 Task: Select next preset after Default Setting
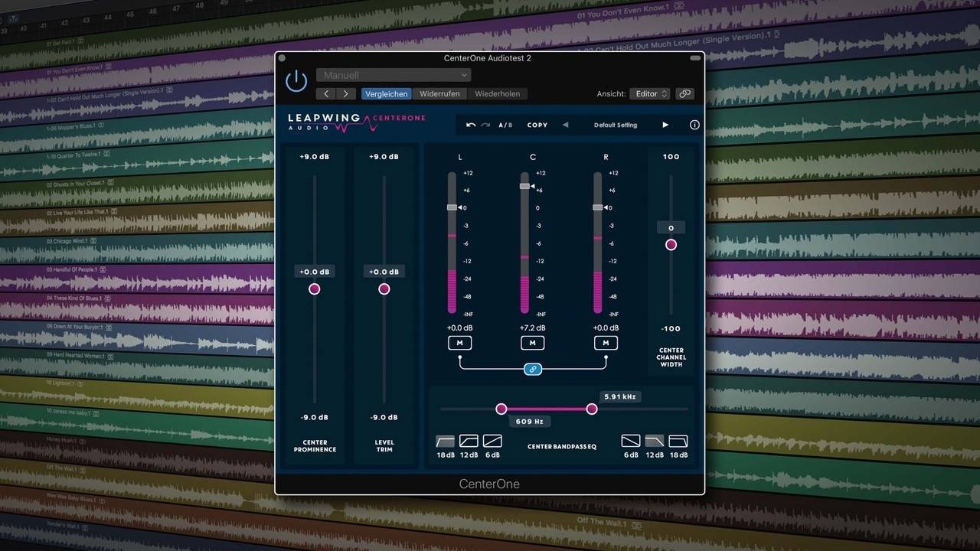(665, 125)
